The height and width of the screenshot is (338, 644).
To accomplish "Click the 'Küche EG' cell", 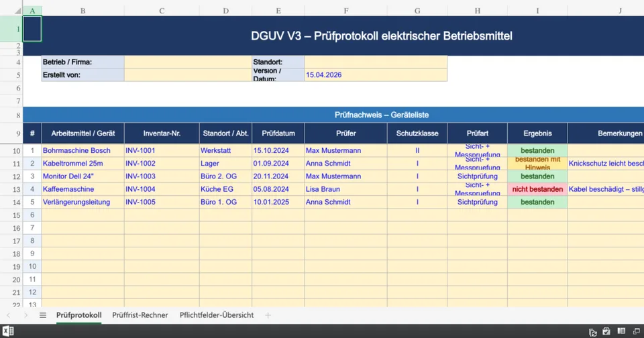I will (225, 189).
